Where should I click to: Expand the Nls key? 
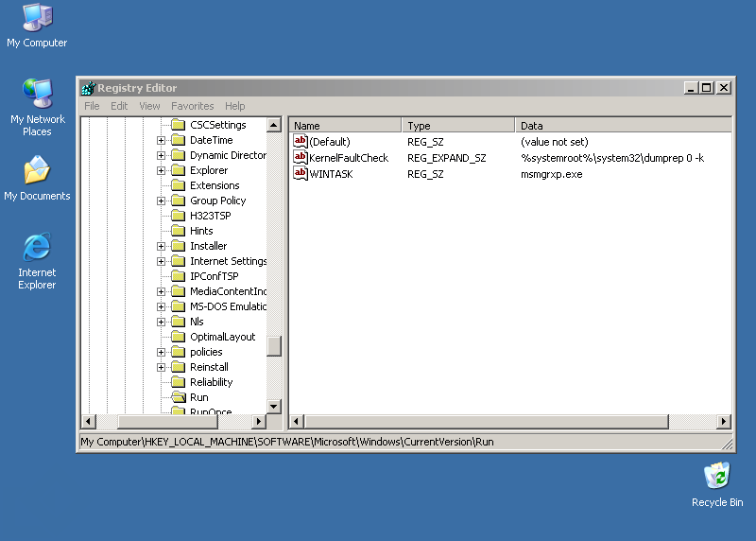pos(161,322)
